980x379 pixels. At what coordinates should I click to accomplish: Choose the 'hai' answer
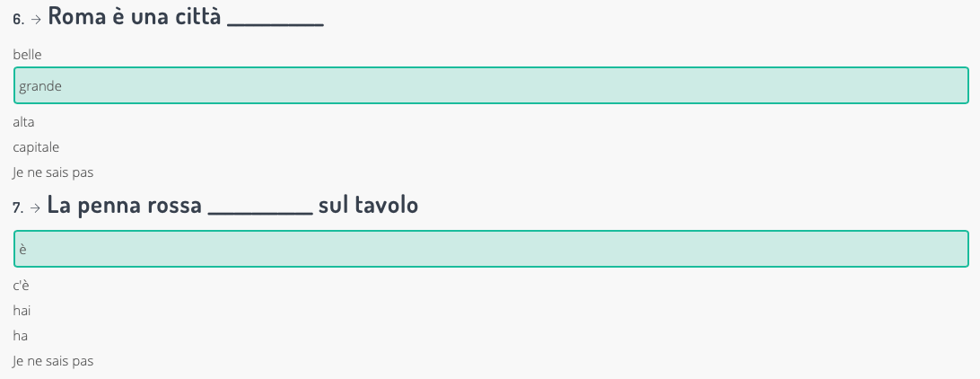(x=22, y=312)
